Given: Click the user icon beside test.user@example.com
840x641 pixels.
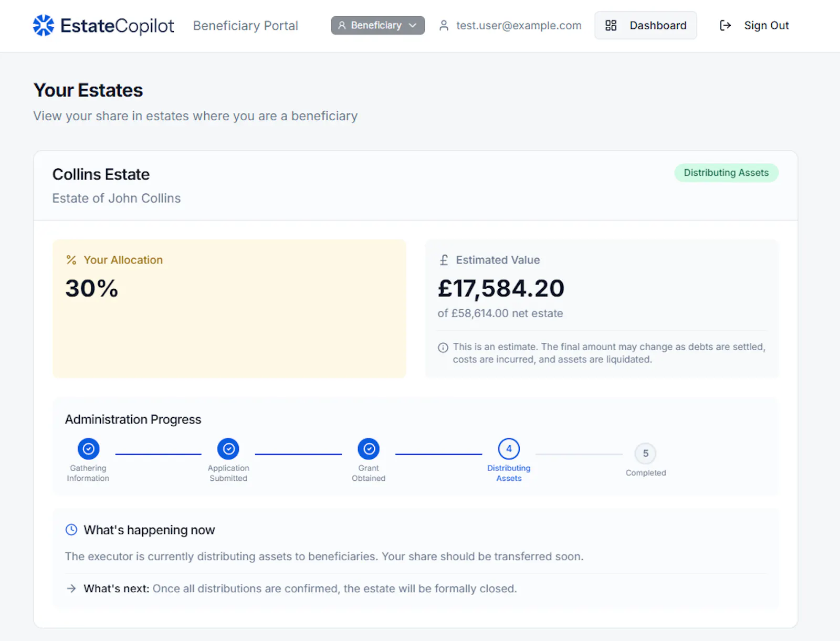Looking at the screenshot, I should (x=444, y=25).
